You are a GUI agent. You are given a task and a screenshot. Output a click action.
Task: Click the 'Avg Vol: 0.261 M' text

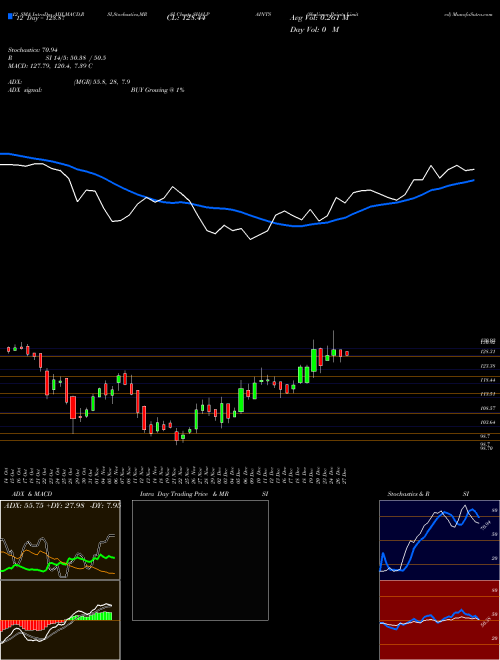point(319,18)
